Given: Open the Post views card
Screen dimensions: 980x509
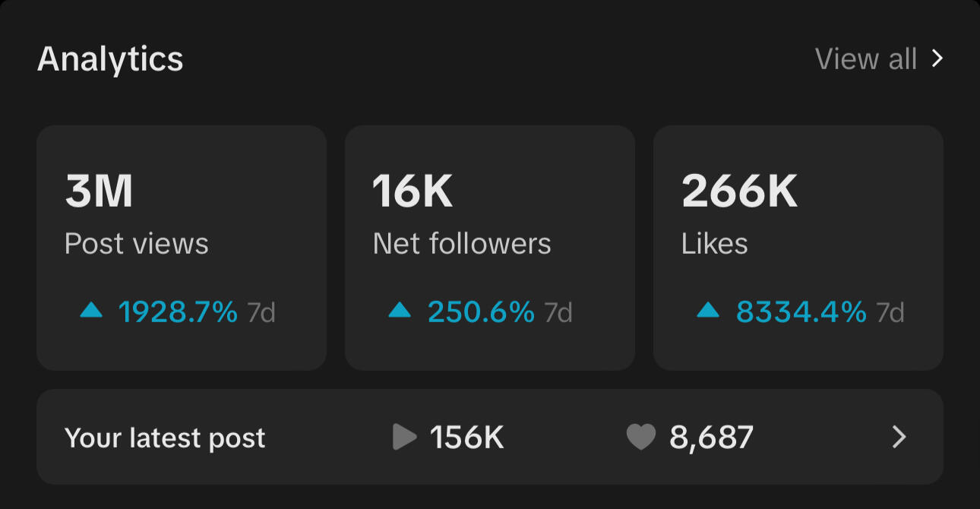Looking at the screenshot, I should point(182,248).
